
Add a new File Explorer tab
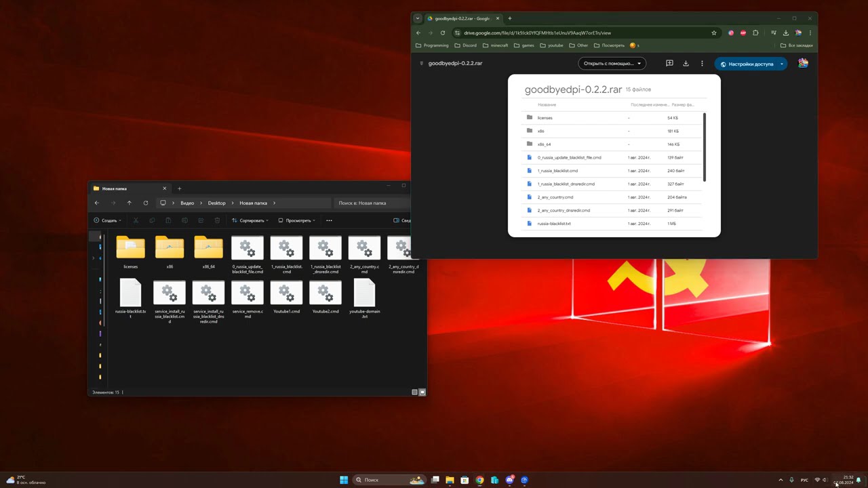180,188
